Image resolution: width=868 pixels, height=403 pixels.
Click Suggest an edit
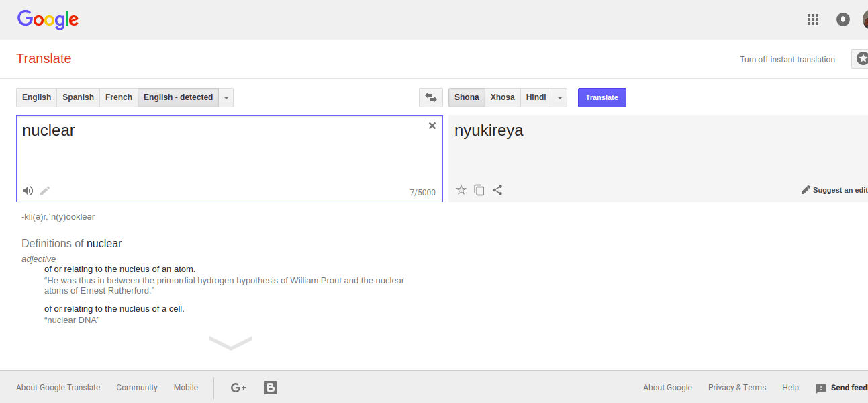834,190
